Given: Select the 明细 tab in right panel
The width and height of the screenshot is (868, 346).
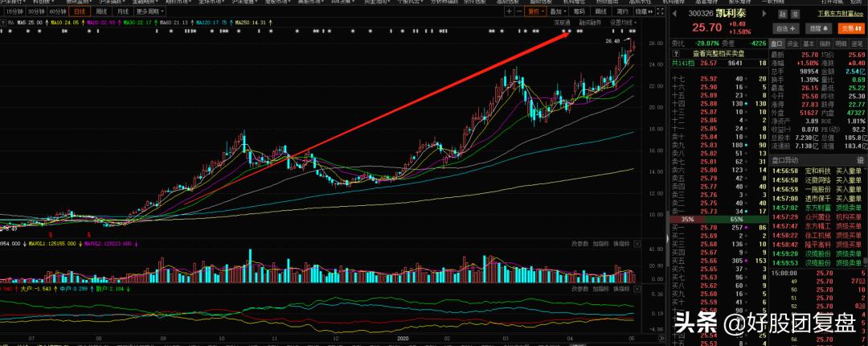Looking at the screenshot, I should click(x=841, y=43).
